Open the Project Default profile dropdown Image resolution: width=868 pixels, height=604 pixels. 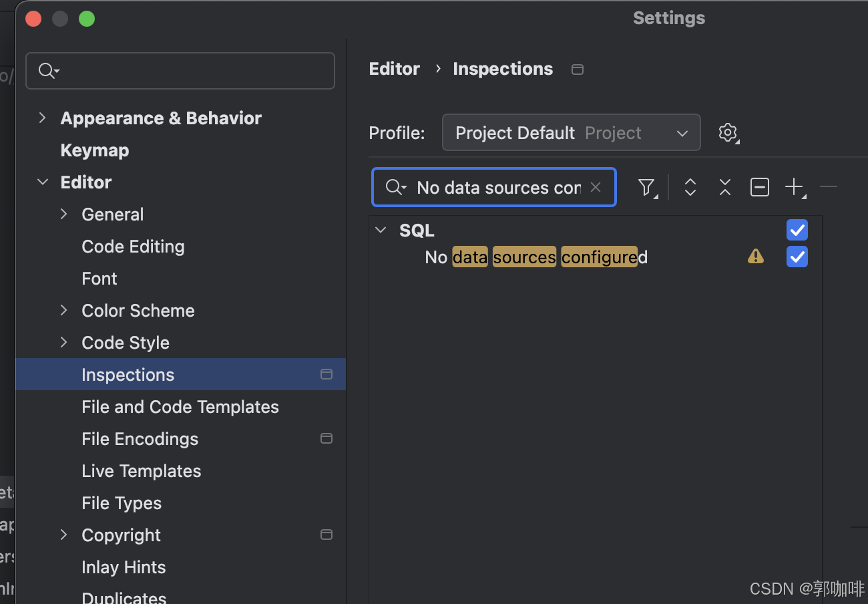571,133
